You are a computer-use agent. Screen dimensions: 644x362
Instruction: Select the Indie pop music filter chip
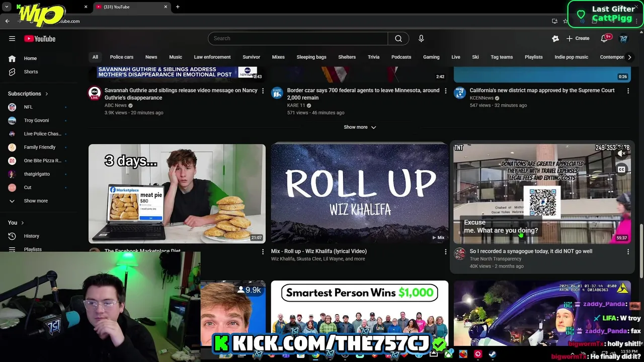(x=572, y=57)
